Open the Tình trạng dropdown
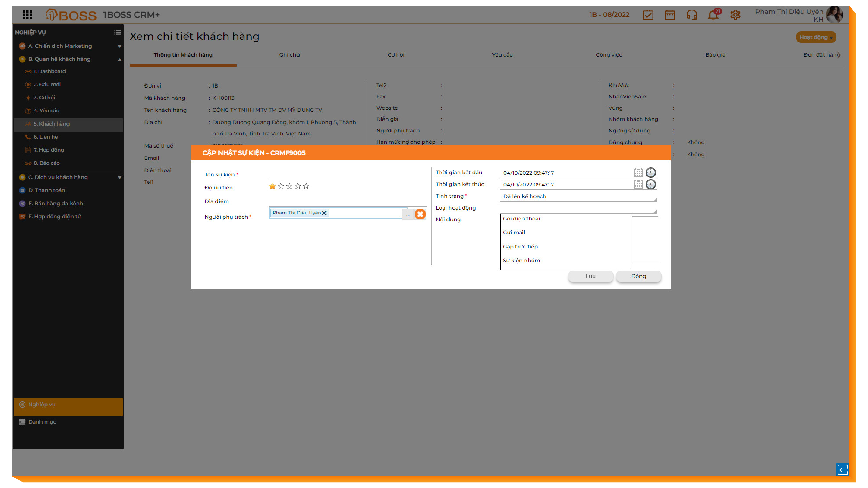 tap(578, 196)
